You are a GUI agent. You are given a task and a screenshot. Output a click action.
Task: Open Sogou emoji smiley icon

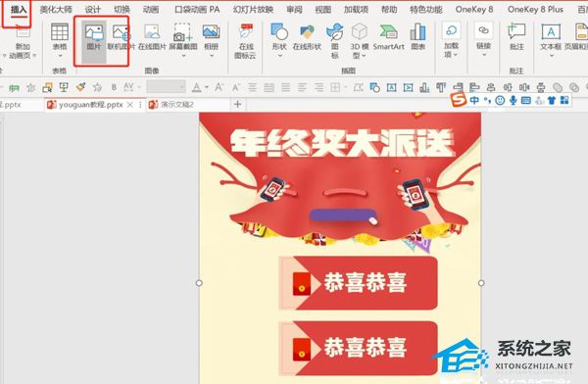point(500,100)
